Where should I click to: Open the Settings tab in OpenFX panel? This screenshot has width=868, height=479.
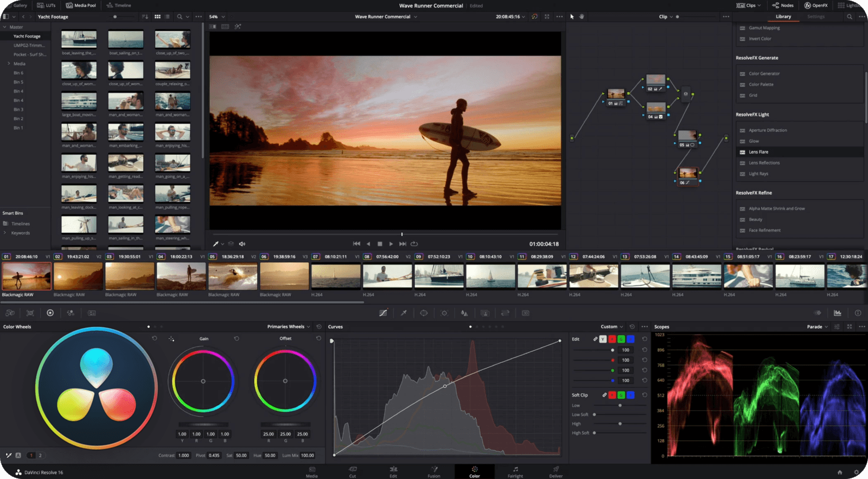point(815,17)
